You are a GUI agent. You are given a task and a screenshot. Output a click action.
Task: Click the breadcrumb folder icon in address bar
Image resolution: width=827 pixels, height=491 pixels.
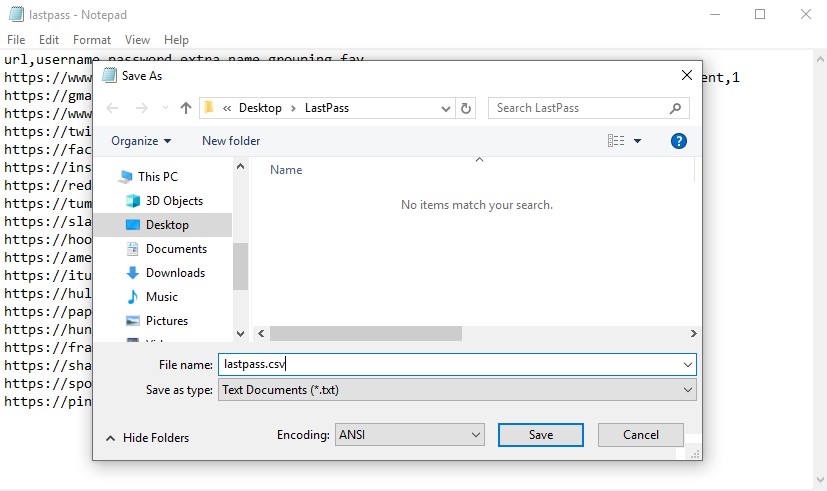tap(209, 108)
